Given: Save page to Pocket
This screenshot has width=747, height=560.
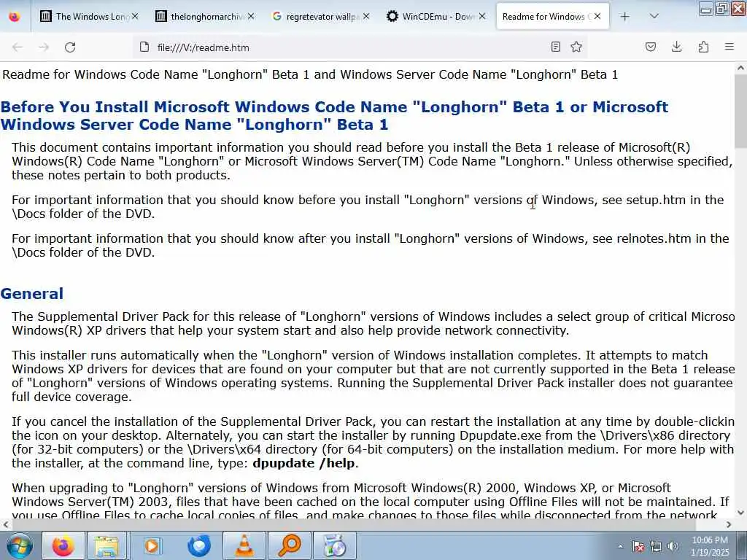Looking at the screenshot, I should (650, 47).
